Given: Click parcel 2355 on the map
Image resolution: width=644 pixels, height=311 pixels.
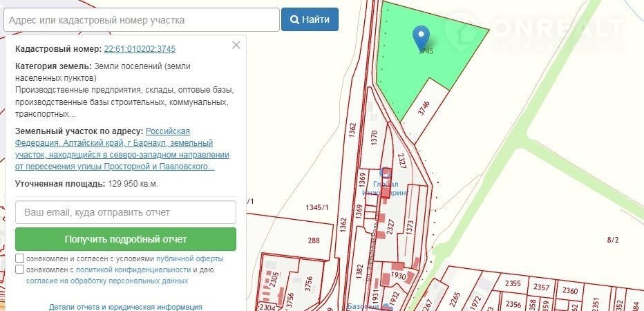Looking at the screenshot, I should coord(512,283).
